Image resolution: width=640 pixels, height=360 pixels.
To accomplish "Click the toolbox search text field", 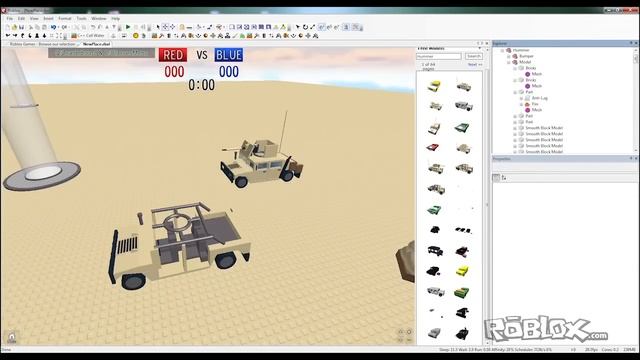I will (x=439, y=56).
